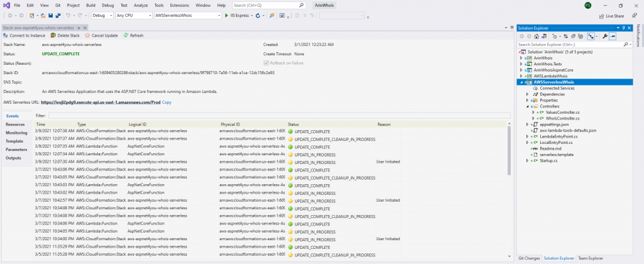
Task: Switch to Git Changes tab
Action: click(x=529, y=258)
